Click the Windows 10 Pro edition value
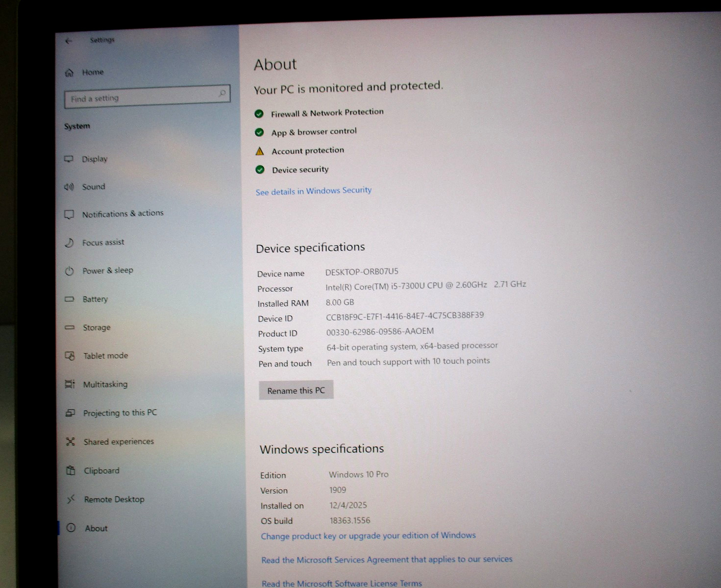This screenshot has height=588, width=721. coord(359,474)
